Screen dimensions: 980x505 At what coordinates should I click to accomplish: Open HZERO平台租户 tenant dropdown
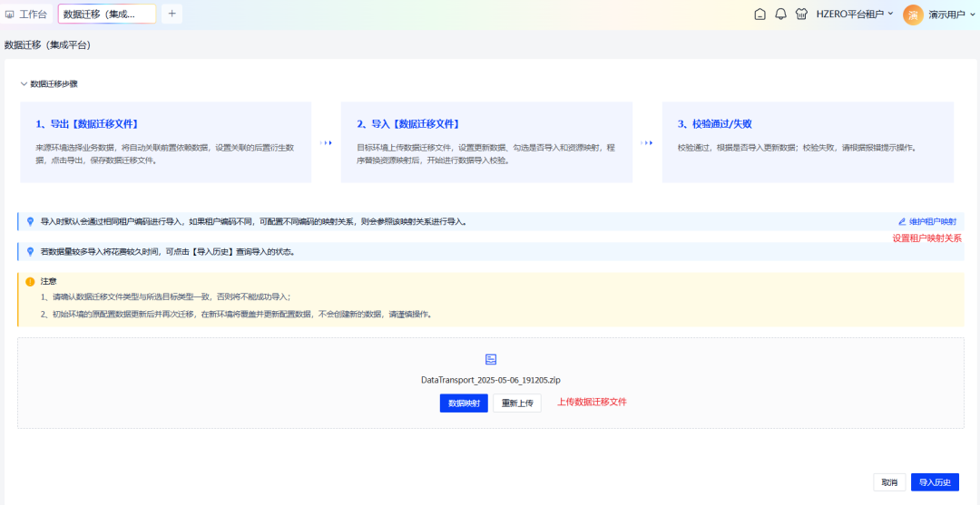[855, 15]
